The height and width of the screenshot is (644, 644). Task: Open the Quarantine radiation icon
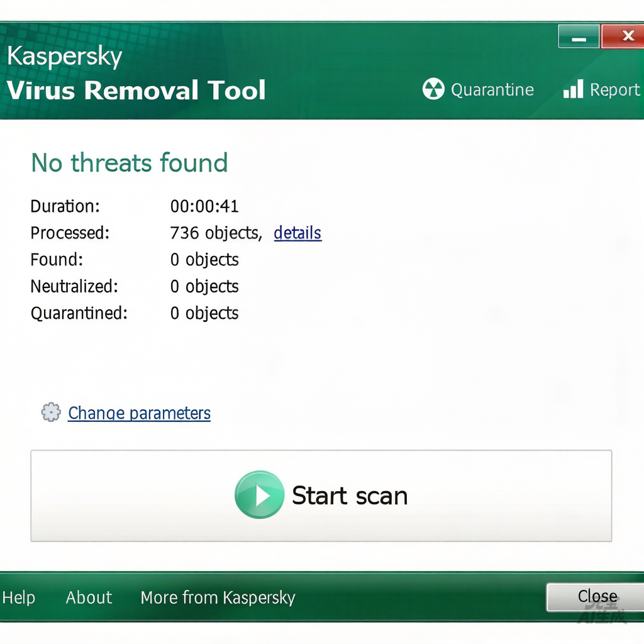point(433,89)
